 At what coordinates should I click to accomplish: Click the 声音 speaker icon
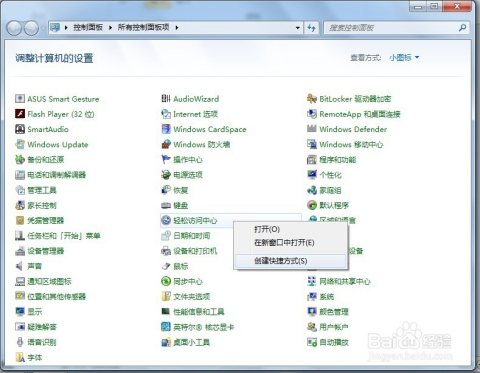[x=20, y=266]
